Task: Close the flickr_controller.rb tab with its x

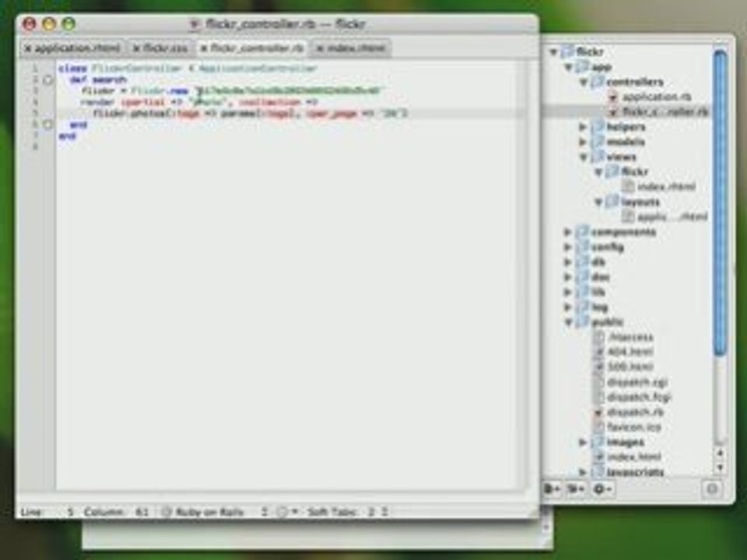Action: click(203, 48)
